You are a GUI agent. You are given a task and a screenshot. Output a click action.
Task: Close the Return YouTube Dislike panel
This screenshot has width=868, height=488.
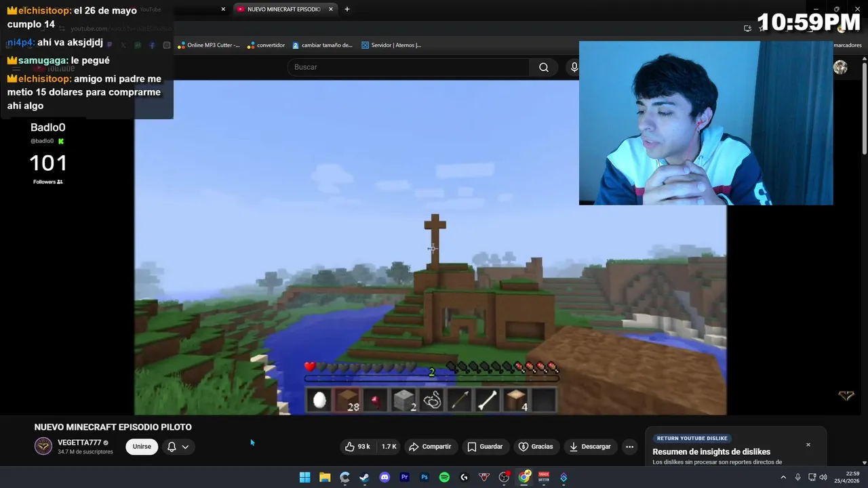tap(808, 445)
